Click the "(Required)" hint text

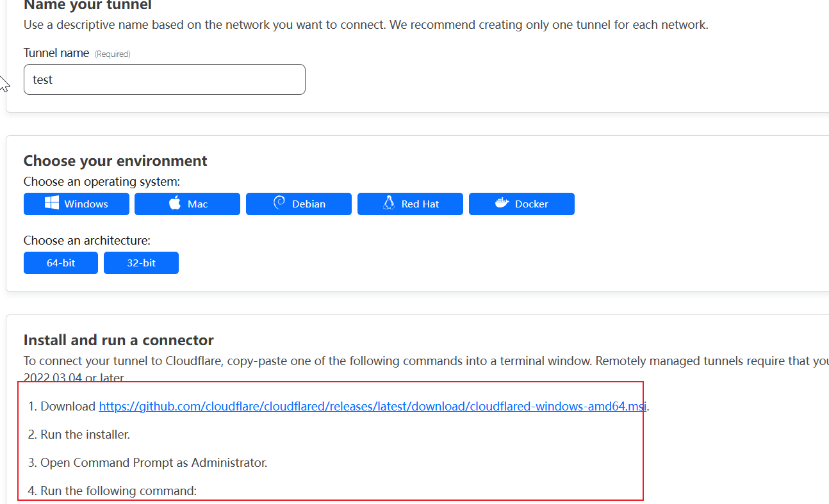coord(113,54)
